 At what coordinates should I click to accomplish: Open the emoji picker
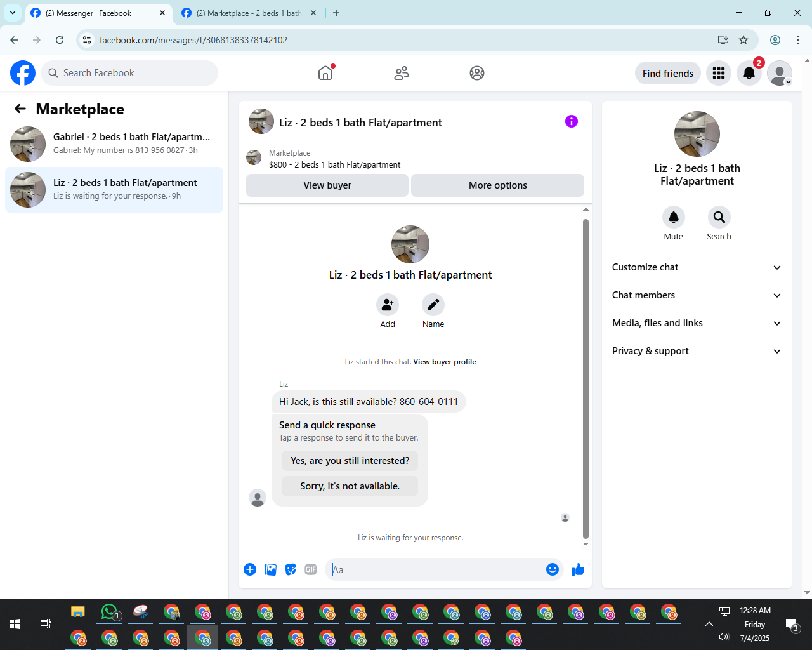click(x=553, y=569)
